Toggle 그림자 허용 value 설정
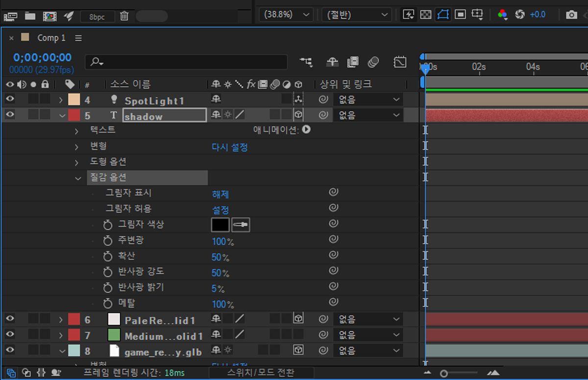 [x=220, y=210]
